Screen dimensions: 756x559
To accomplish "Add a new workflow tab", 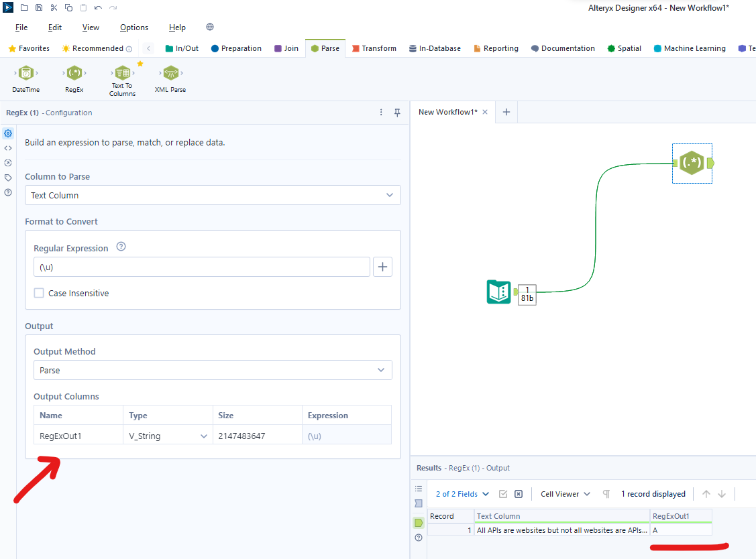I will coord(506,112).
